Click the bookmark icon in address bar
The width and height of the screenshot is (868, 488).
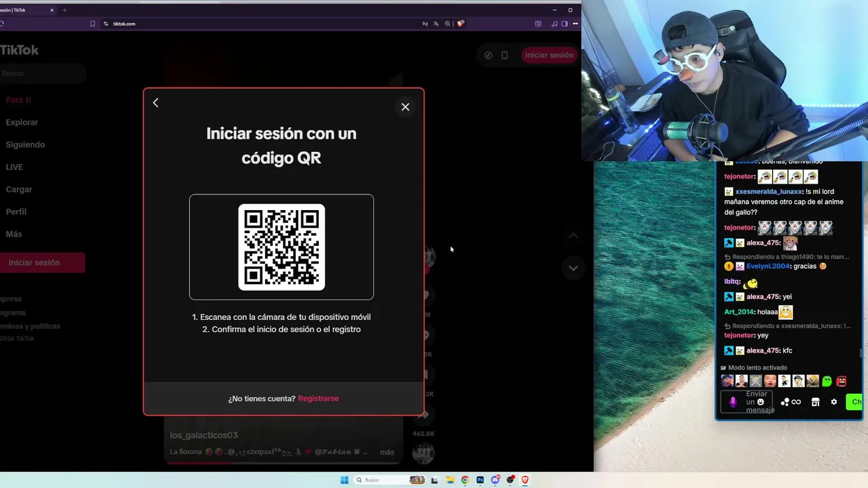pyautogui.click(x=92, y=24)
